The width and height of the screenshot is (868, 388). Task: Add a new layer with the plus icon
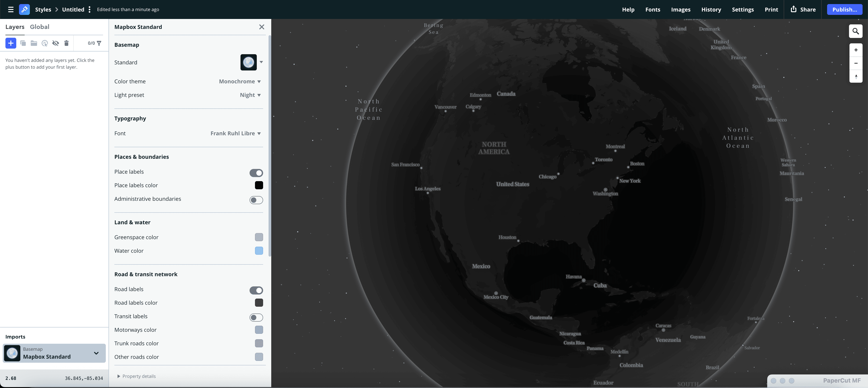coord(10,43)
